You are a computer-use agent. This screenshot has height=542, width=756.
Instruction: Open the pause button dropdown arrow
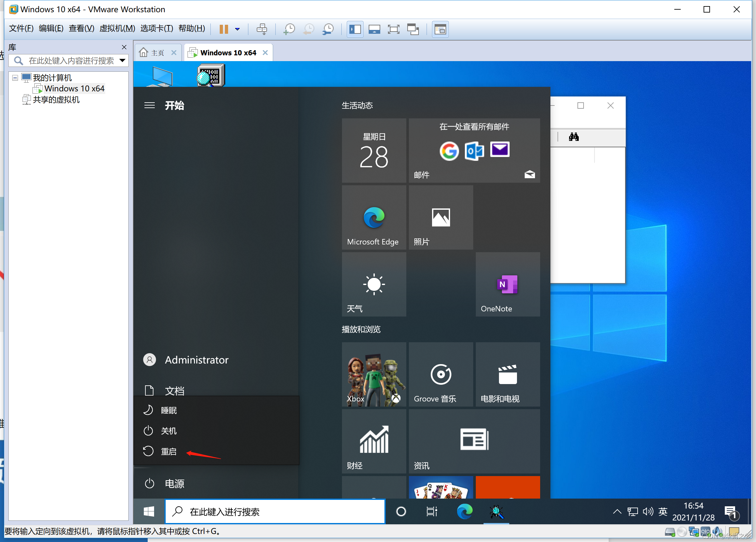(237, 29)
